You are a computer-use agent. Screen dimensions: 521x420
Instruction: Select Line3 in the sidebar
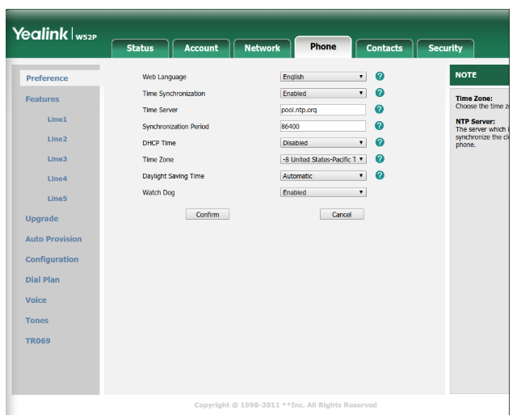[x=57, y=159]
